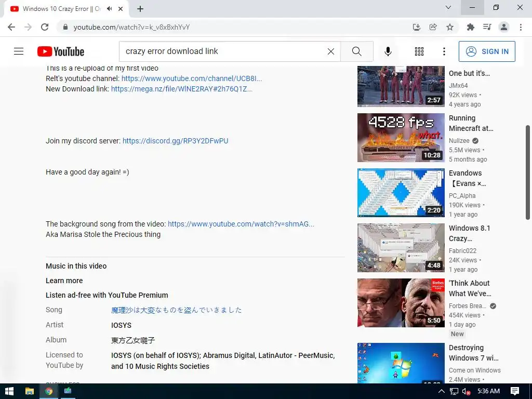
Task: Open the Windows 8.1 Crazy video thumbnail
Action: coord(401,248)
